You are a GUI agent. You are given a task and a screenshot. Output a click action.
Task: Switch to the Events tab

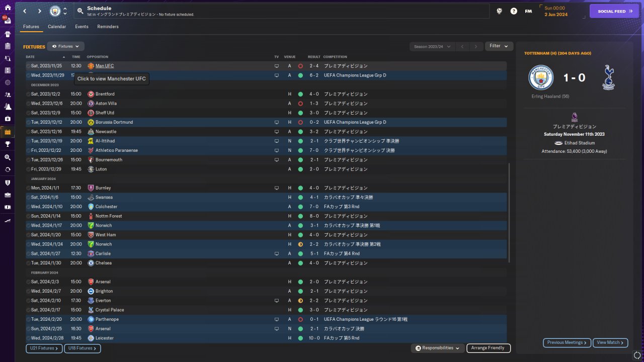[x=82, y=27]
